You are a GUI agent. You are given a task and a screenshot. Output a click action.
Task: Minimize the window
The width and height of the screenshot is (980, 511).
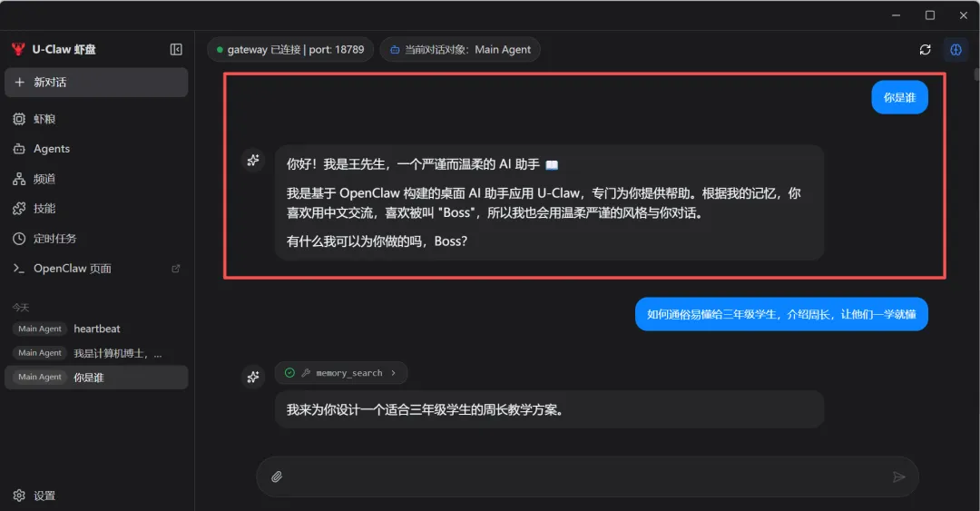(x=897, y=15)
